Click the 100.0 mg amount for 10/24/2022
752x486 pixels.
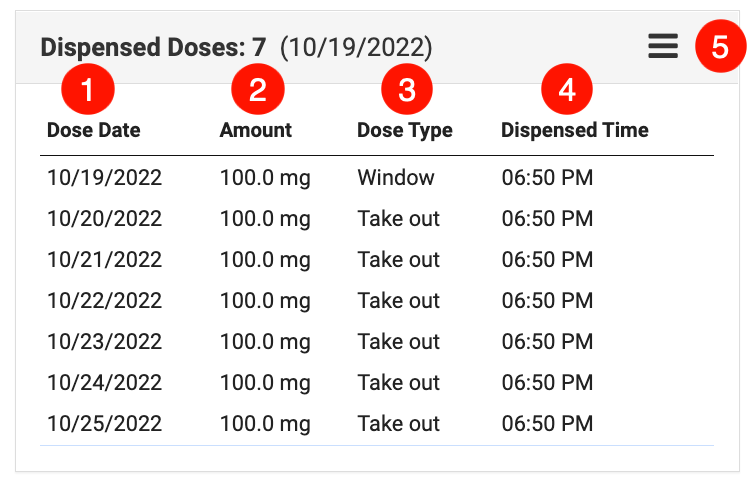click(x=265, y=383)
